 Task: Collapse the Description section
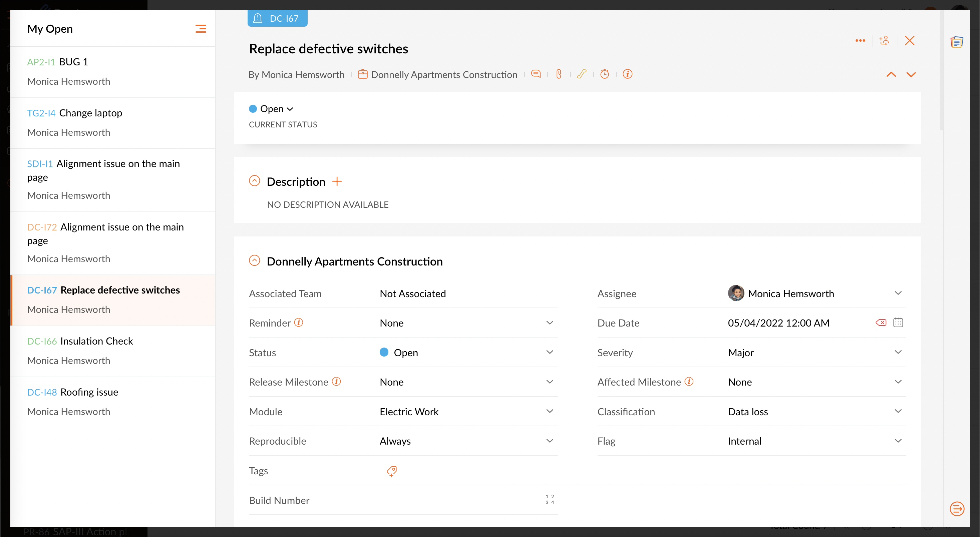click(254, 181)
